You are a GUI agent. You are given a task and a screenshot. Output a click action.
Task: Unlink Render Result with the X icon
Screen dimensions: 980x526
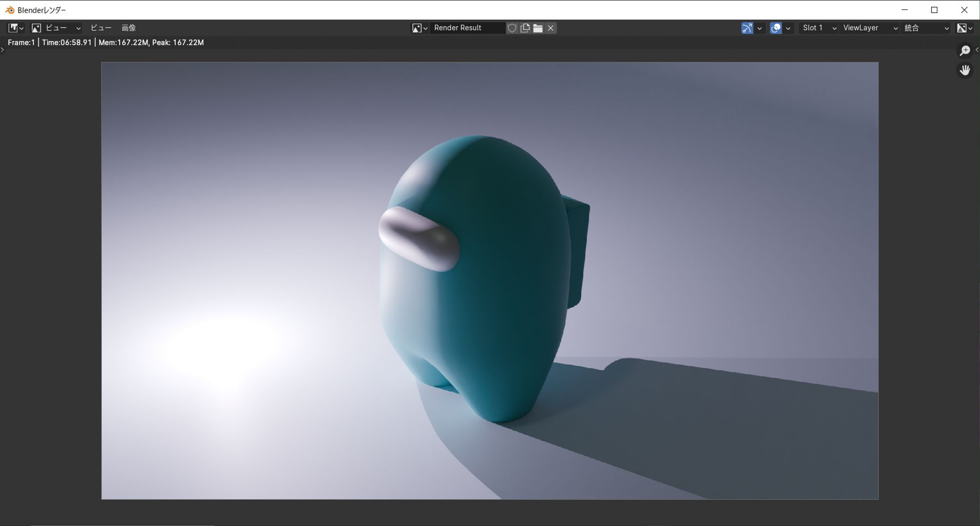coord(551,28)
